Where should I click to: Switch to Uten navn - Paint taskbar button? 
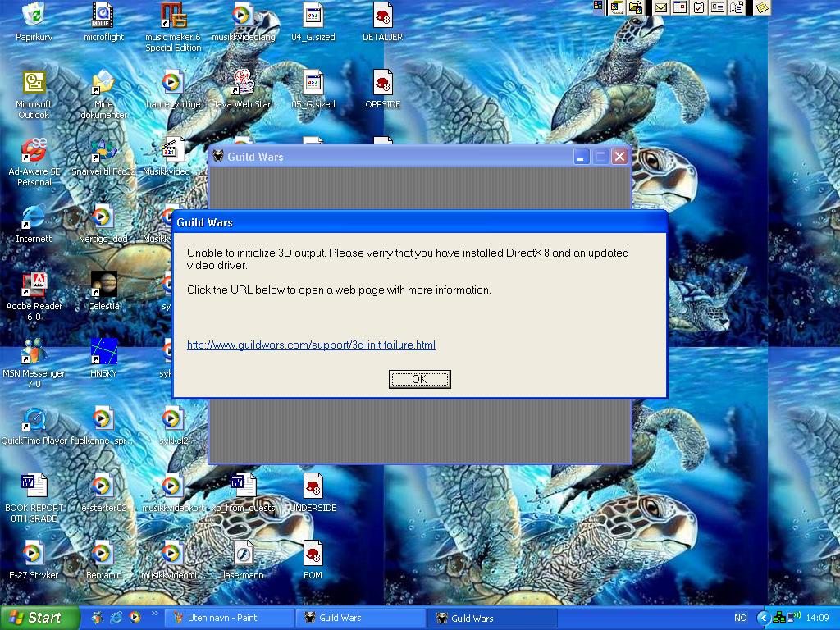(x=229, y=618)
